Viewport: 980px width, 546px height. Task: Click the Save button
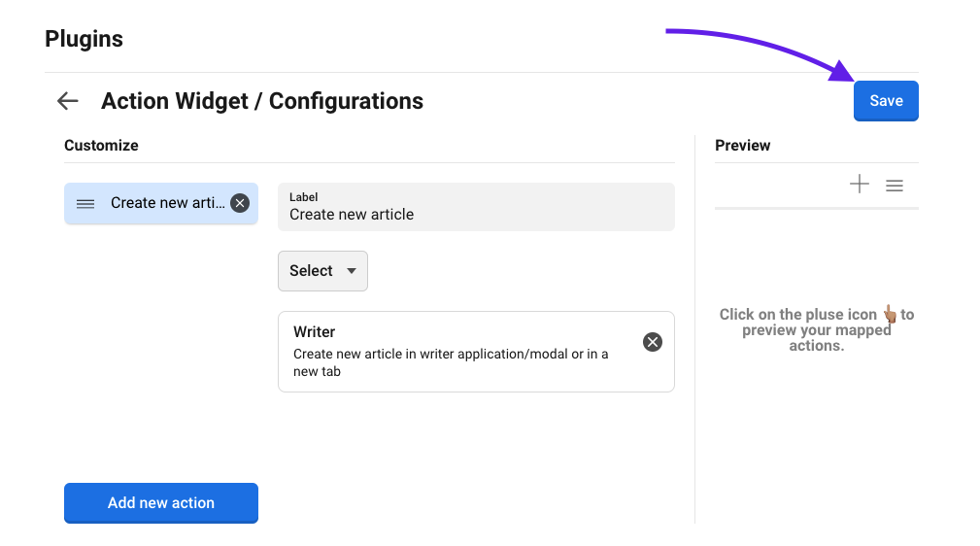point(886,101)
